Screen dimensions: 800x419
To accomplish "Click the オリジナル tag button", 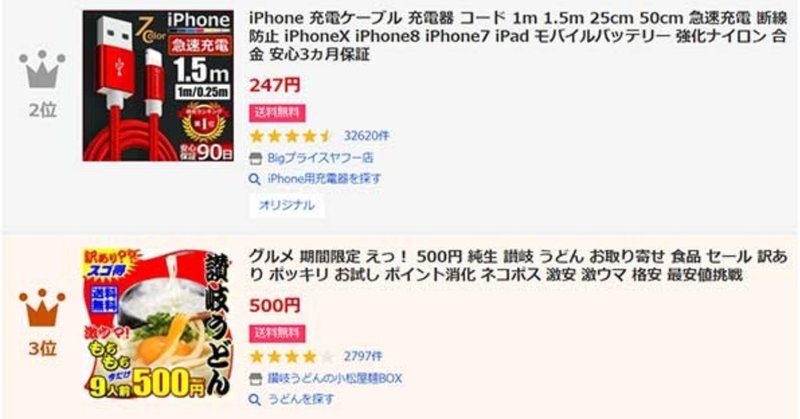I will (x=287, y=205).
